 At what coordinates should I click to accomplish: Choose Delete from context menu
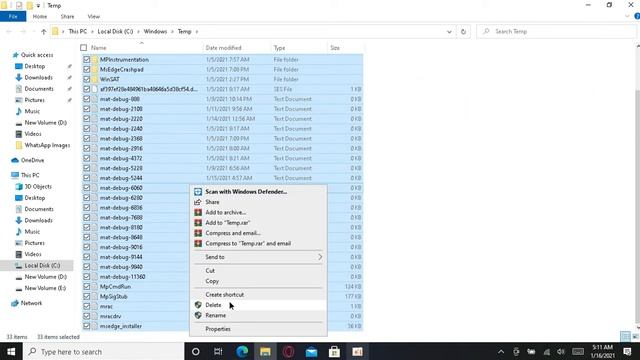click(258, 305)
